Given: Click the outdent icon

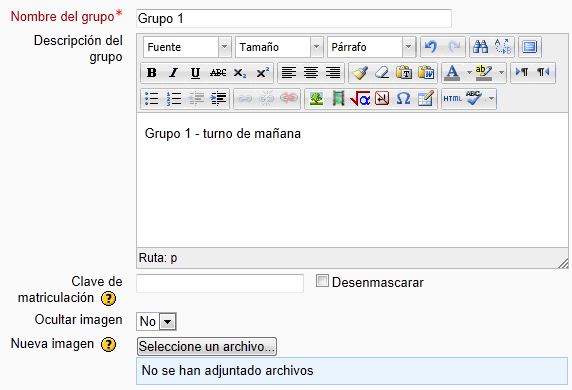Looking at the screenshot, I should [196, 99].
